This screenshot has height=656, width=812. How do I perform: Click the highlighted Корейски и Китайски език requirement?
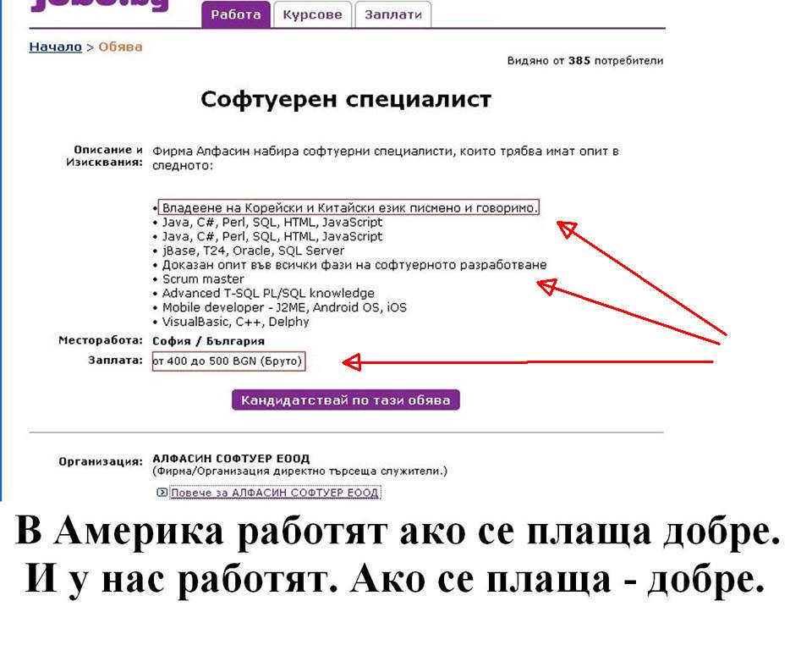click(348, 207)
